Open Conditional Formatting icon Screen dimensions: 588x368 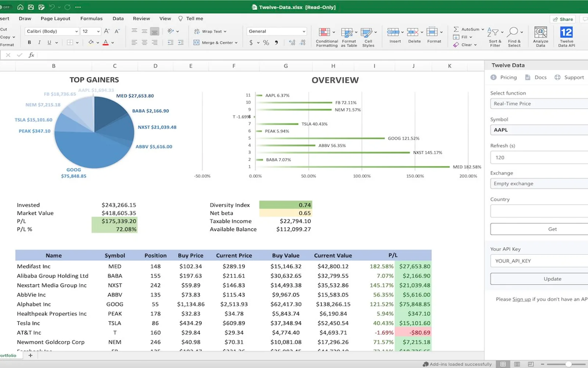point(324,32)
